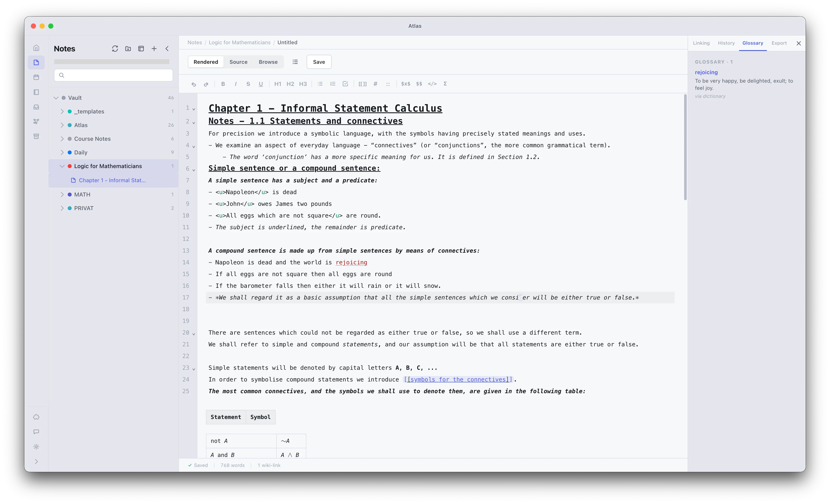The image size is (830, 504).
Task: Expand the Daily folder
Action: (x=62, y=152)
